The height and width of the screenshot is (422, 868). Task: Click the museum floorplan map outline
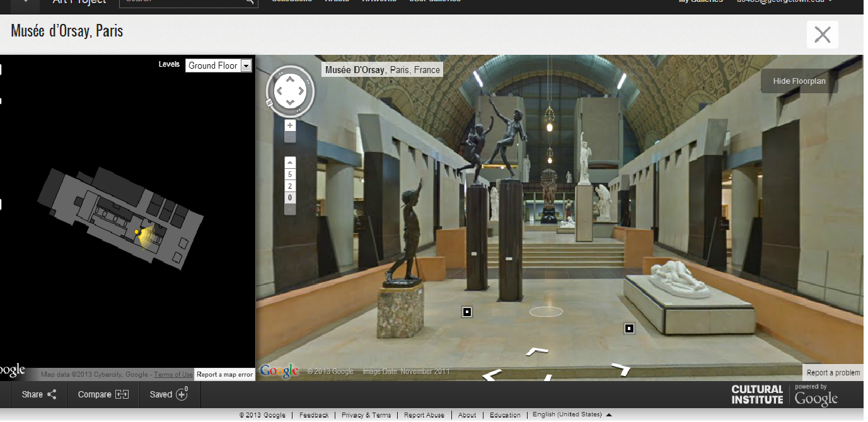120,217
